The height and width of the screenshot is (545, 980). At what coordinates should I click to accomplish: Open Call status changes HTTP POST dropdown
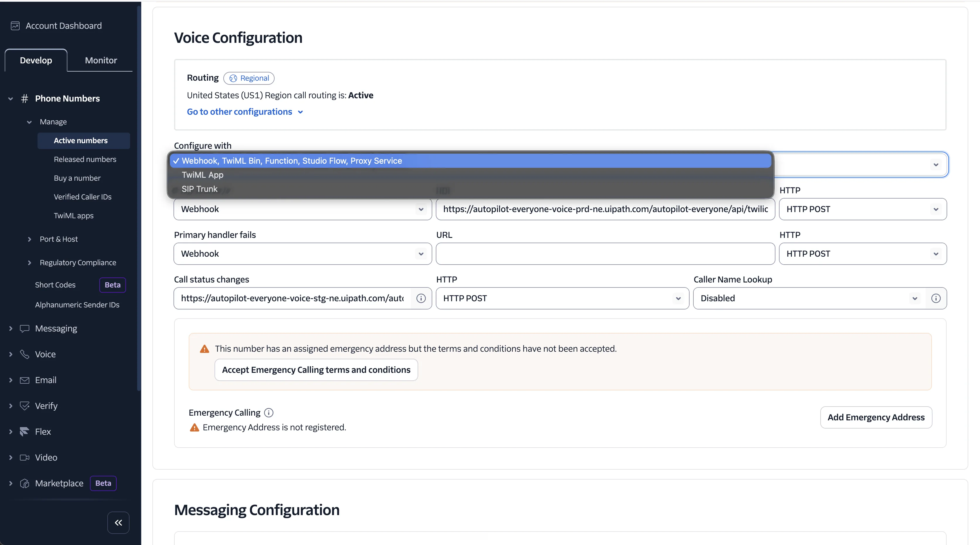pyautogui.click(x=562, y=298)
